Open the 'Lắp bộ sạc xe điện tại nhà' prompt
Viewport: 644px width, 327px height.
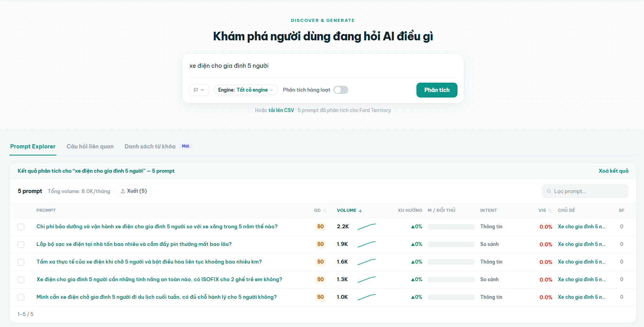coord(134,244)
